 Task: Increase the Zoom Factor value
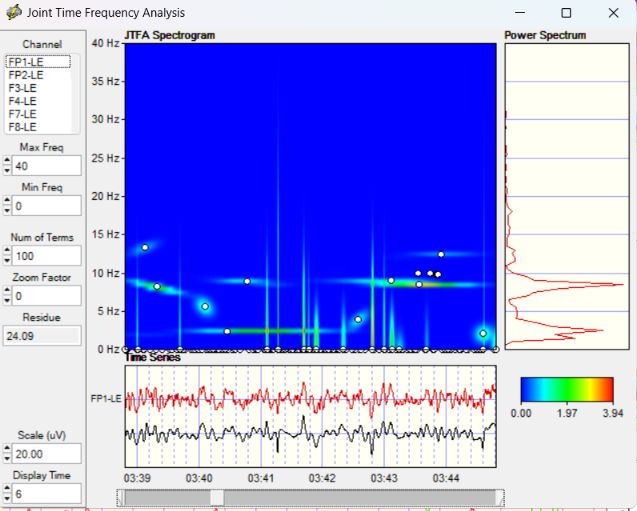click(x=7, y=291)
